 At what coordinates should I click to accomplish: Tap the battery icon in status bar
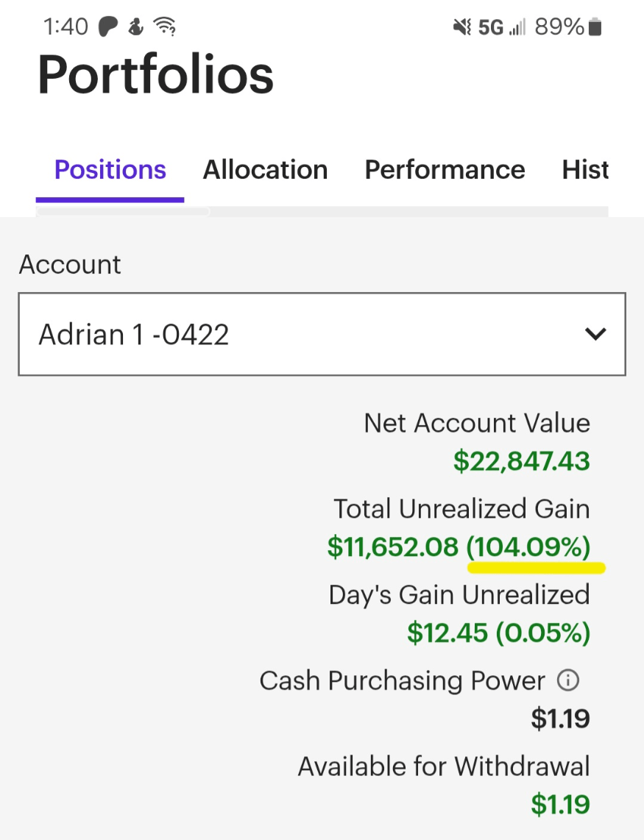click(595, 26)
